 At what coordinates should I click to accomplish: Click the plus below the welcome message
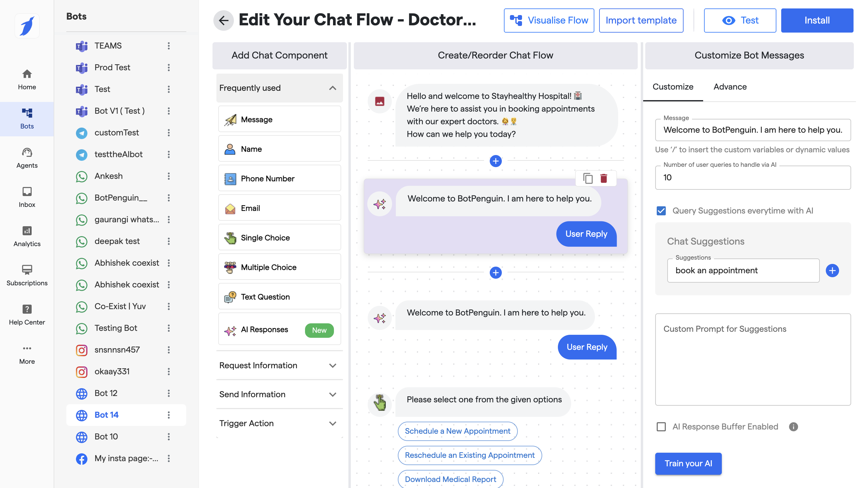(495, 161)
